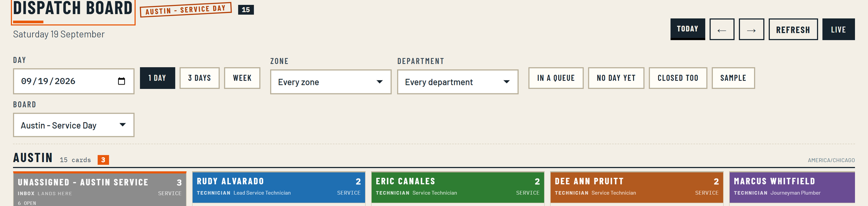Toggle the Sample filter chip
Image resolution: width=868 pixels, height=206 pixels.
click(x=733, y=78)
